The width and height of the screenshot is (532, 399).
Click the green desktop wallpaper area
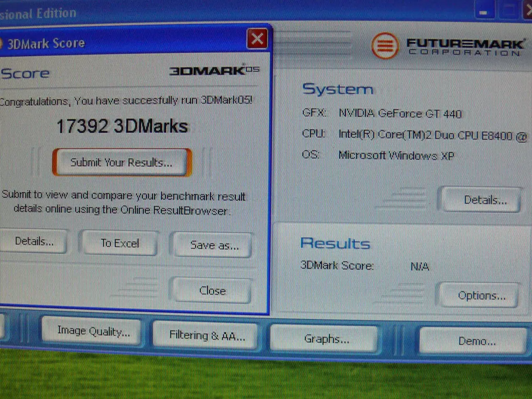coord(266,378)
